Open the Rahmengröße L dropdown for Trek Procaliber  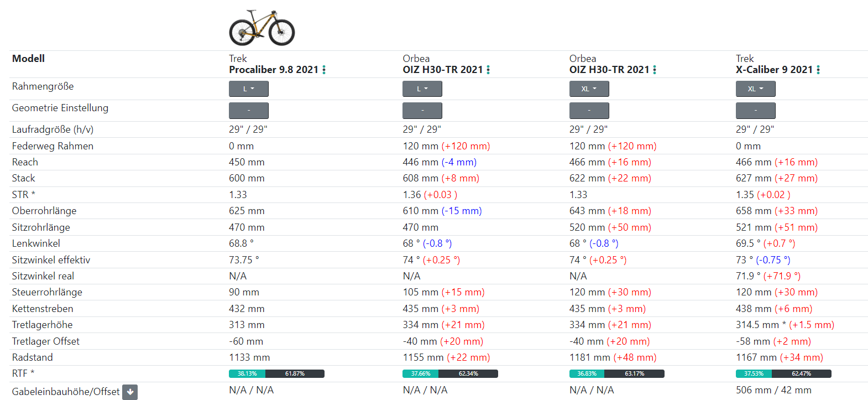click(248, 89)
